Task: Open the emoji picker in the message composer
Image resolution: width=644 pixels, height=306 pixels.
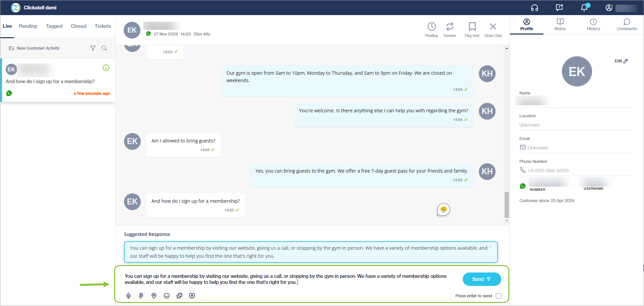Action: click(167, 296)
